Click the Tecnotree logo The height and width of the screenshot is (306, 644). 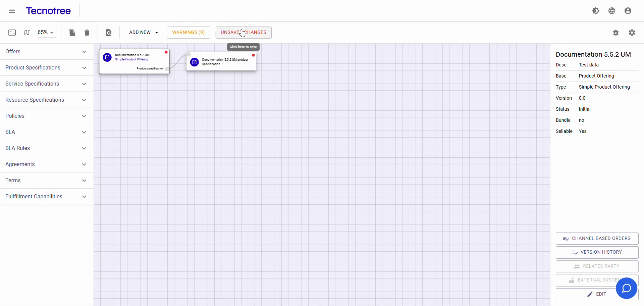pos(48,10)
